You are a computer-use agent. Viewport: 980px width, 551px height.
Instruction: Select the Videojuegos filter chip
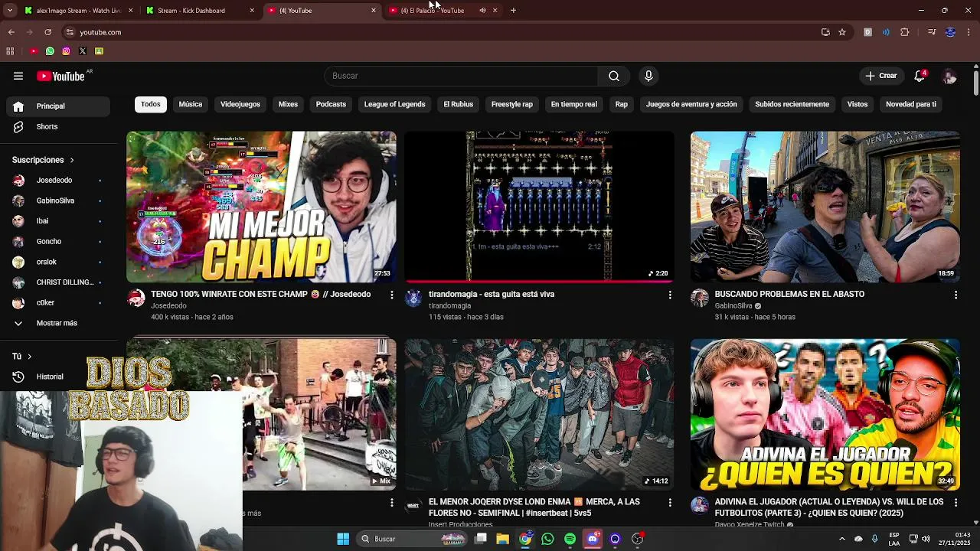240,104
